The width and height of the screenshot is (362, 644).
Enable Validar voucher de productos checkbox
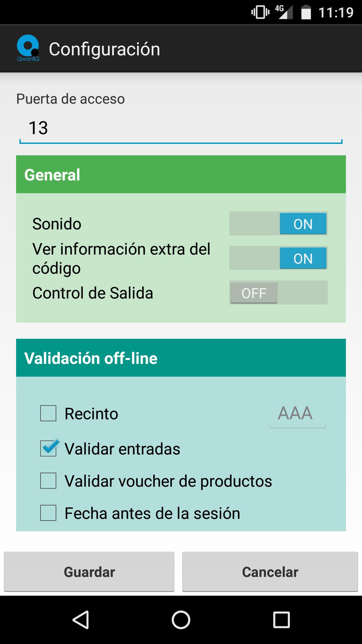[x=48, y=481]
